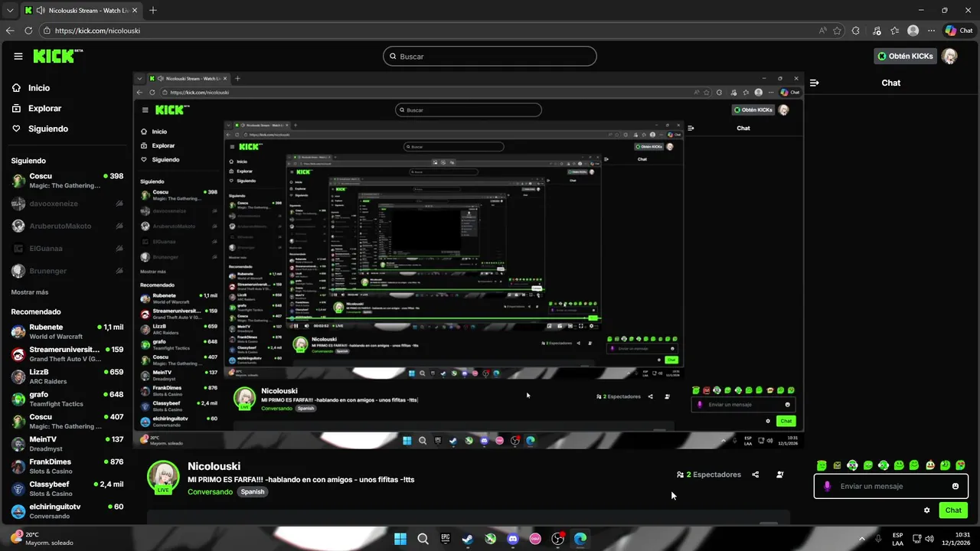View site information lock icon
980x551 pixels.
[47, 31]
